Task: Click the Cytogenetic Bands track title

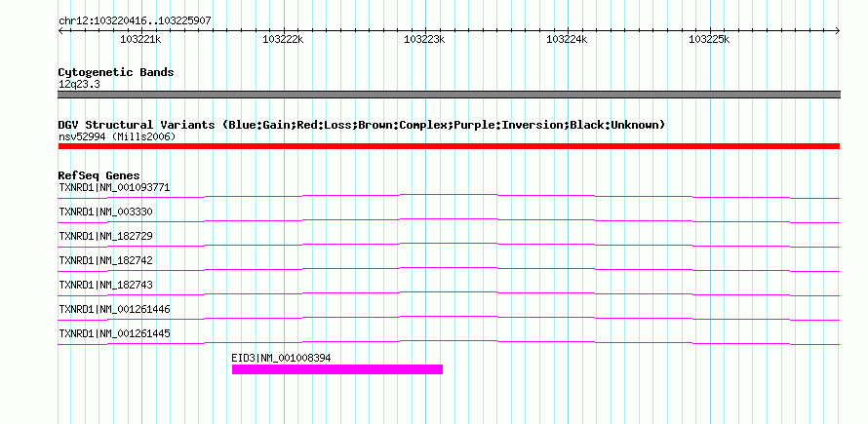Action: [x=116, y=72]
